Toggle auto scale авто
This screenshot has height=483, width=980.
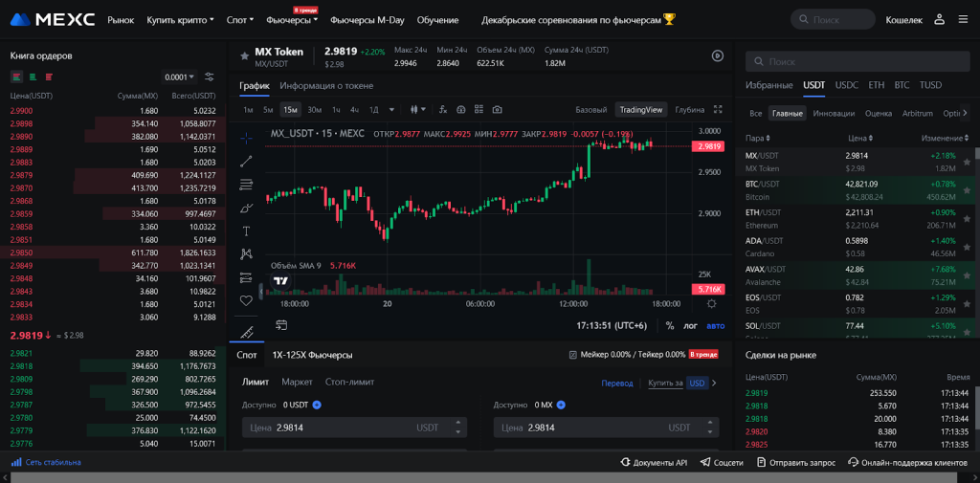click(716, 325)
